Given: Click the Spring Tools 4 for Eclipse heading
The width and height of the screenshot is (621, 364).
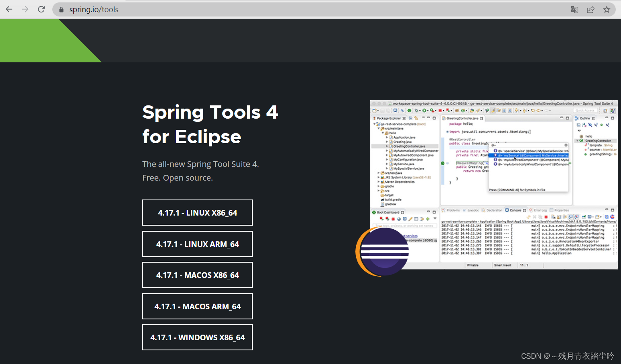Looking at the screenshot, I should click(210, 124).
